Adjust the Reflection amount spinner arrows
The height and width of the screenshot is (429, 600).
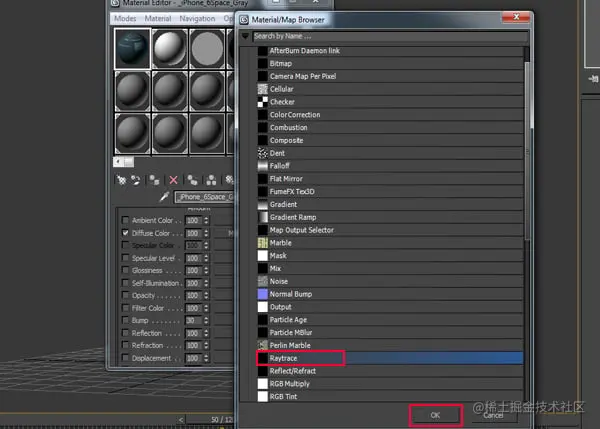pos(206,333)
